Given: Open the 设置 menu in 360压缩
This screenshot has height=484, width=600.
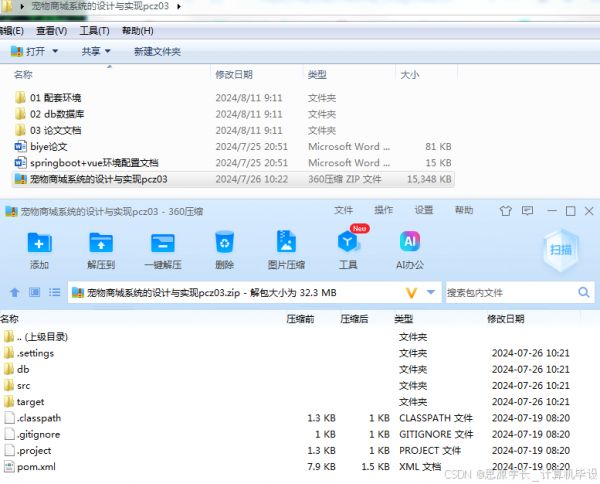Looking at the screenshot, I should click(424, 210).
